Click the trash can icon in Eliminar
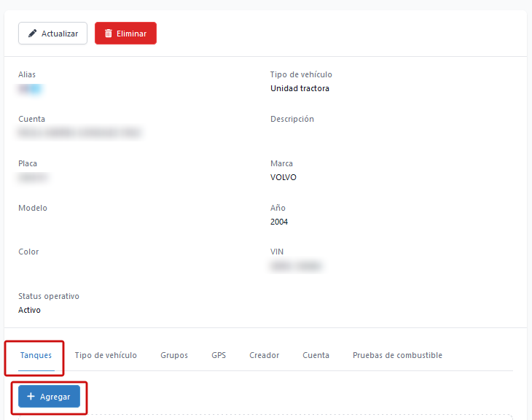 pos(109,34)
